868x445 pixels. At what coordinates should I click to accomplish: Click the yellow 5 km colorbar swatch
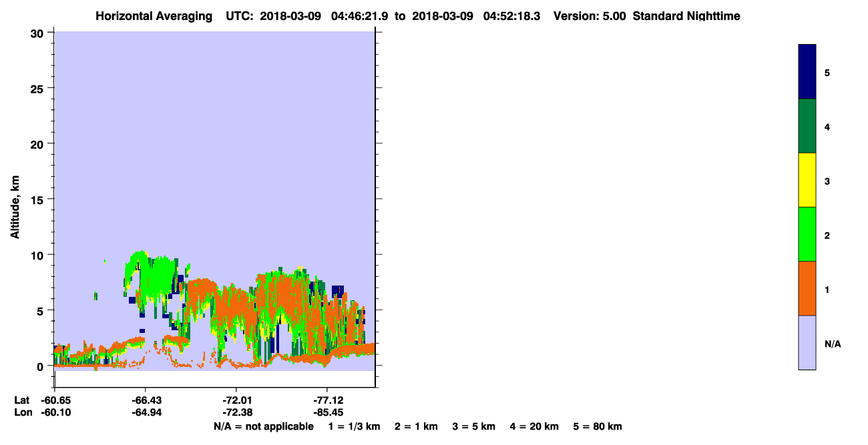[807, 180]
